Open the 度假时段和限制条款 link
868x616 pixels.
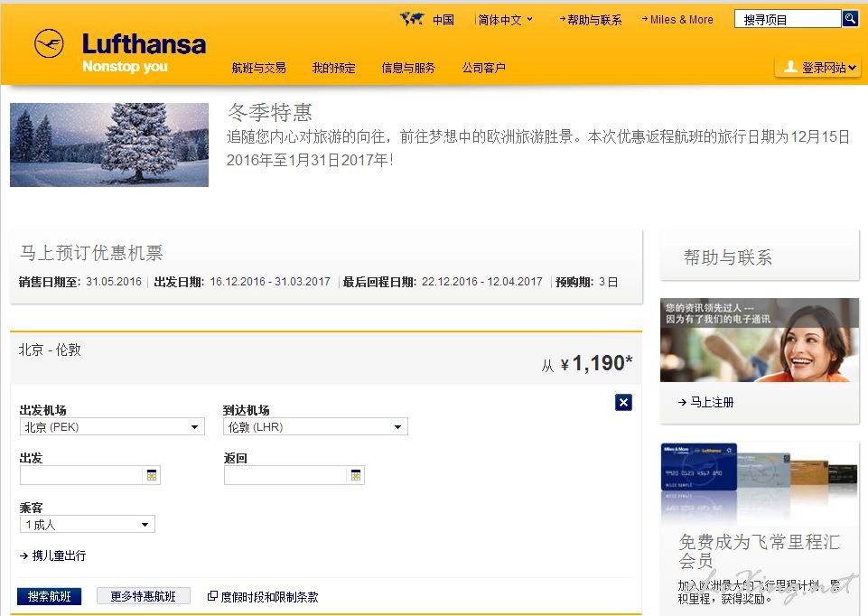(269, 597)
